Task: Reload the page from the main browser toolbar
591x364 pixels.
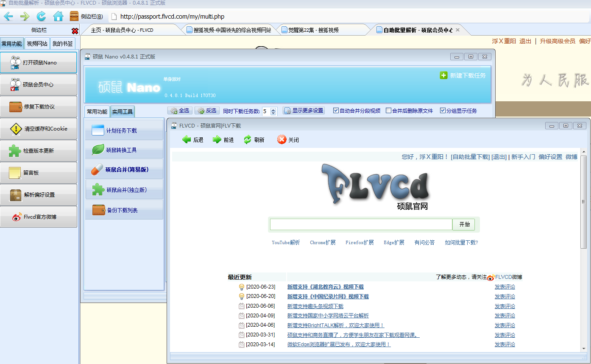Action: tap(41, 17)
